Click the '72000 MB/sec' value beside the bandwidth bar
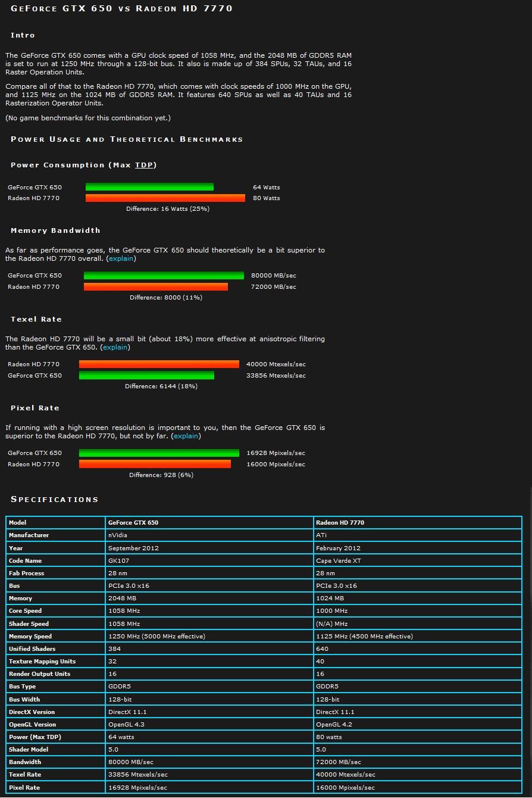Image resolution: width=532 pixels, height=798 pixels. (274, 287)
